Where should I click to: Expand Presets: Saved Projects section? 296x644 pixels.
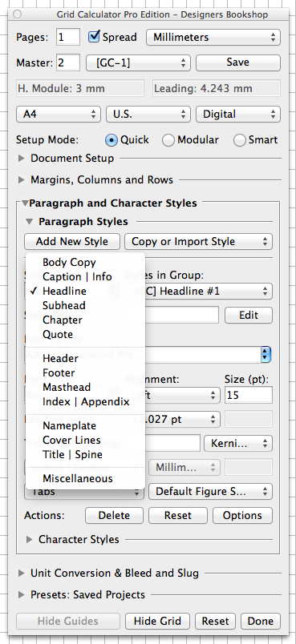tap(22, 594)
